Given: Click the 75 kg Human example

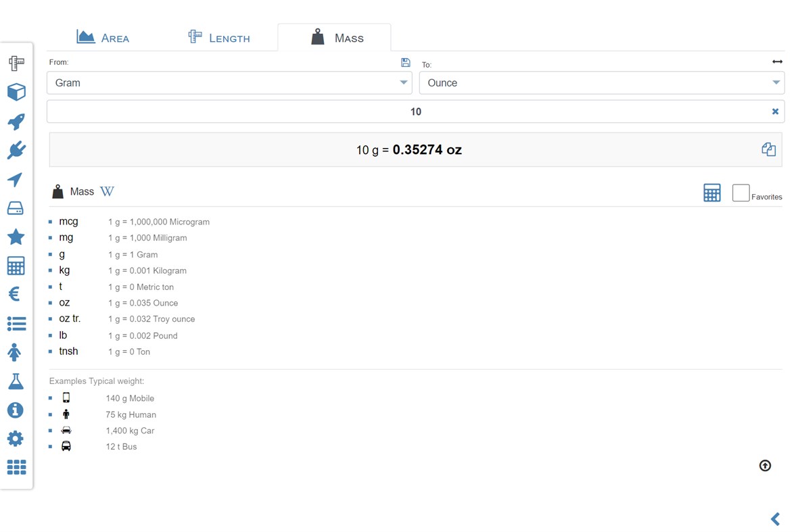Looking at the screenshot, I should 131,414.
